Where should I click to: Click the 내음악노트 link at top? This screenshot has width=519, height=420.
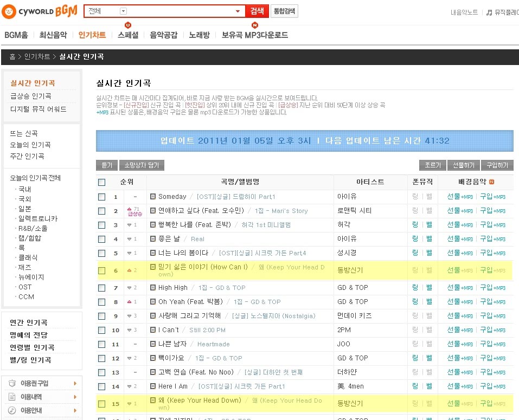(x=464, y=12)
